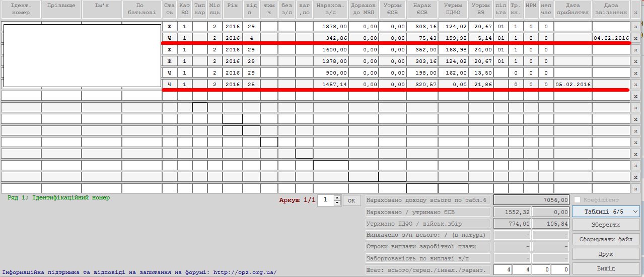The height and width of the screenshot is (277, 644).
Task: Select the dismissal date cell 04.02.2016
Action: 611,38
